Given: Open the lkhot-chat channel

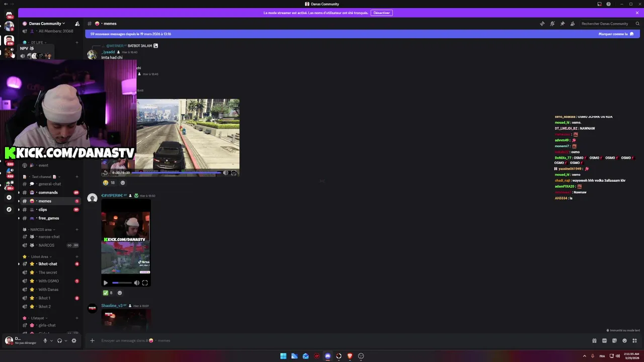Looking at the screenshot, I should point(49,264).
